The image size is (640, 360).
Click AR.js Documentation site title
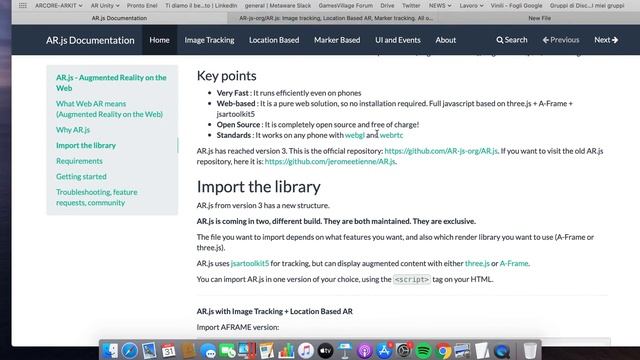point(90,40)
